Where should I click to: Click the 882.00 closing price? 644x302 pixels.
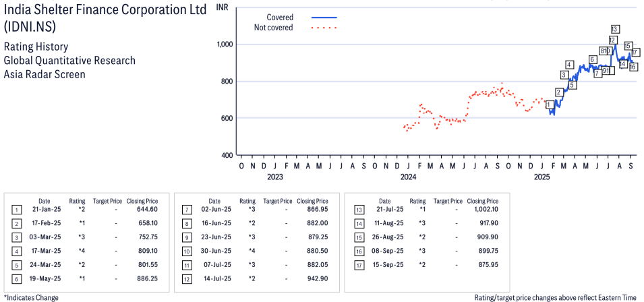click(x=316, y=223)
